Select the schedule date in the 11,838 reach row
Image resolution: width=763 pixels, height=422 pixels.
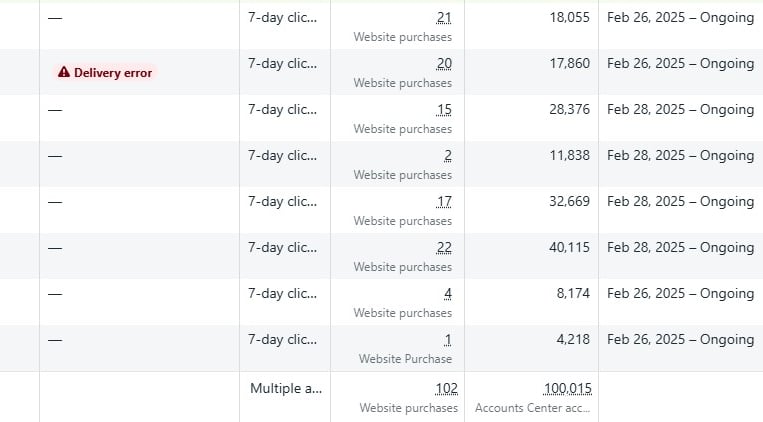pos(680,156)
